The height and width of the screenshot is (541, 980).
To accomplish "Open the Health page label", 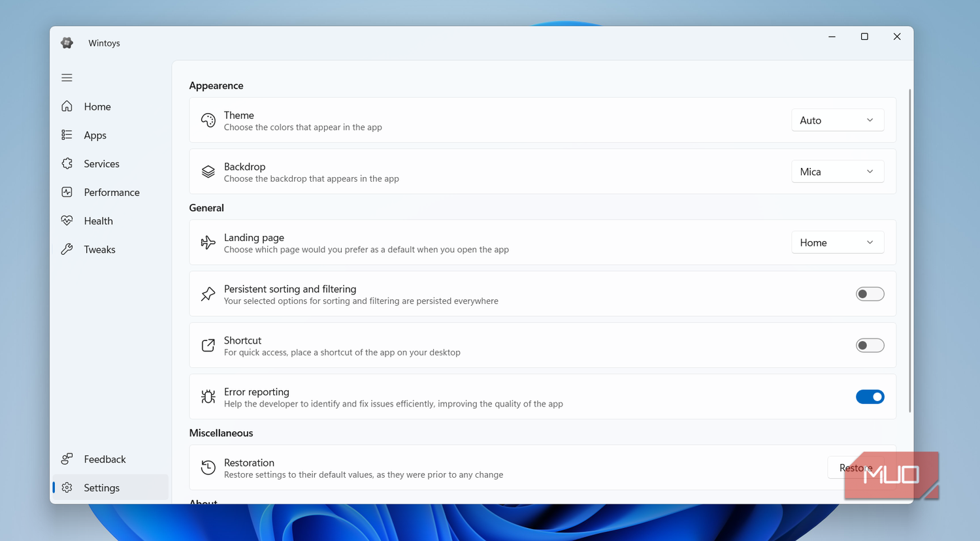I will coord(99,221).
